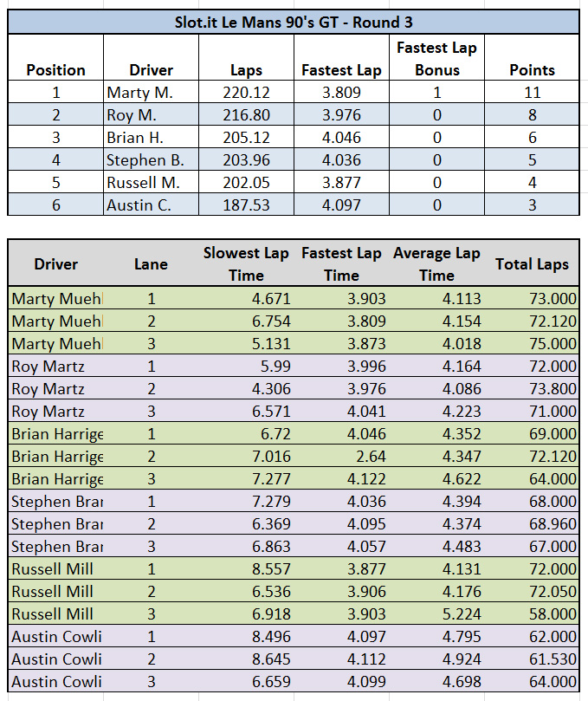
Task: Click the fastest lap cell showing 3.976 in top table
Action: [341, 115]
